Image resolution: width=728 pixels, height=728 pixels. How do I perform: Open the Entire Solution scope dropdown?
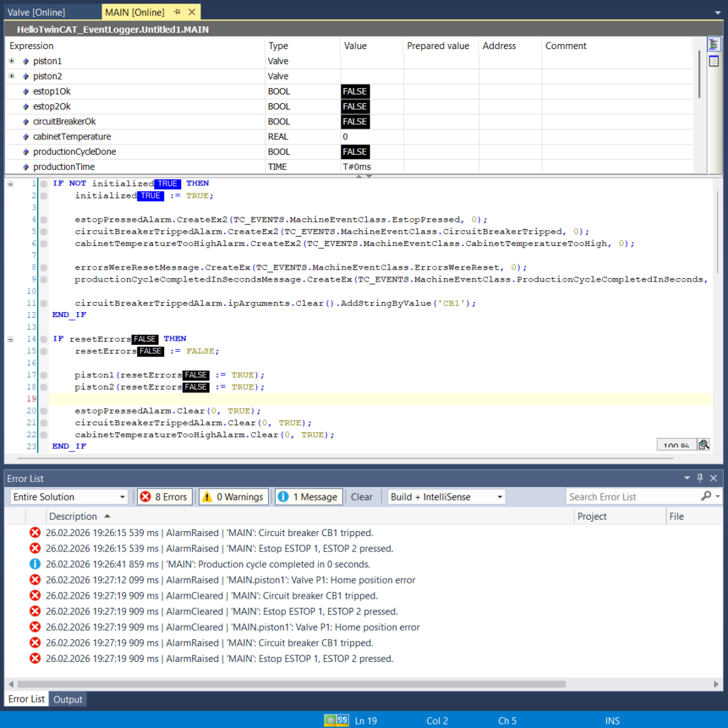coord(69,497)
